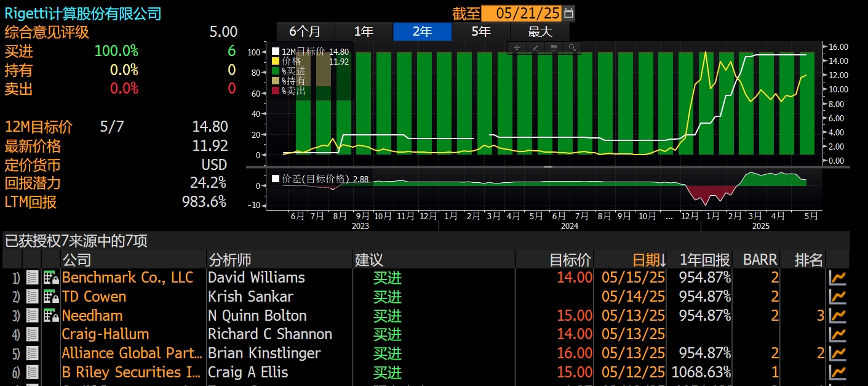Open the Craig-Hallum firm link
This screenshot has height=386, width=868.
click(x=105, y=334)
